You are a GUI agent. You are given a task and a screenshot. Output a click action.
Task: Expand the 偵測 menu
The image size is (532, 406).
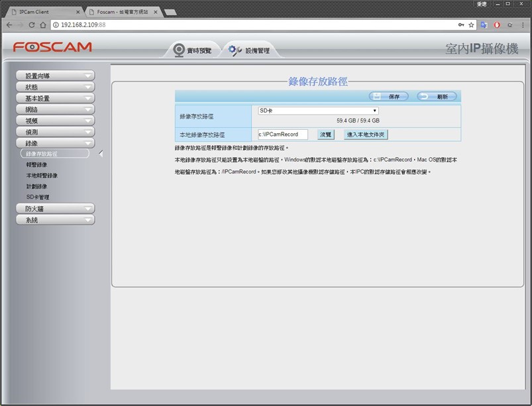[55, 132]
